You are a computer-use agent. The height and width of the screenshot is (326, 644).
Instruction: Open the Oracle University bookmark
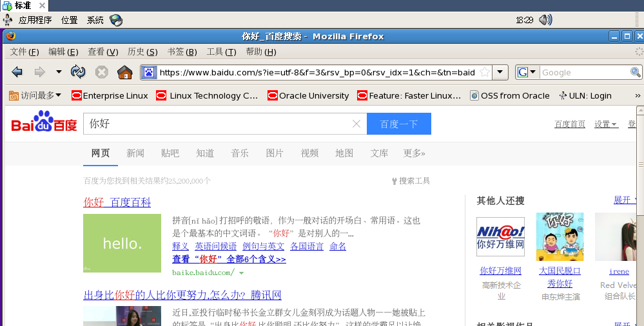point(308,95)
